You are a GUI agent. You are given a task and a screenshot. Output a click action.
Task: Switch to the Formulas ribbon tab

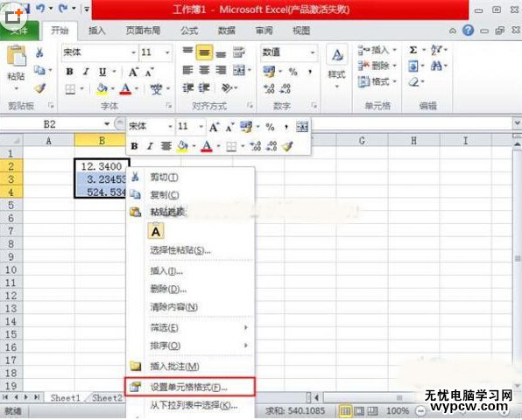tap(189, 31)
